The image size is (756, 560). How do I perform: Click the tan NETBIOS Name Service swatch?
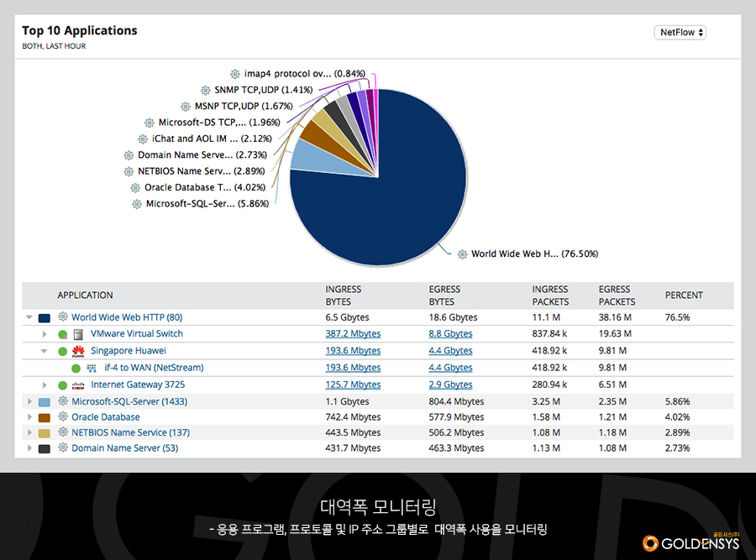click(45, 433)
